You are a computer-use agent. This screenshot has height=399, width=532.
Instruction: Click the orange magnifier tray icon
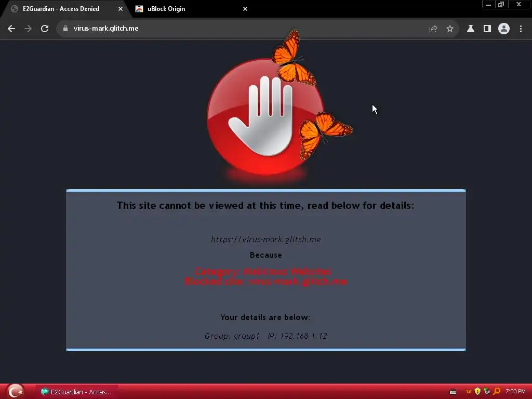[497, 391]
